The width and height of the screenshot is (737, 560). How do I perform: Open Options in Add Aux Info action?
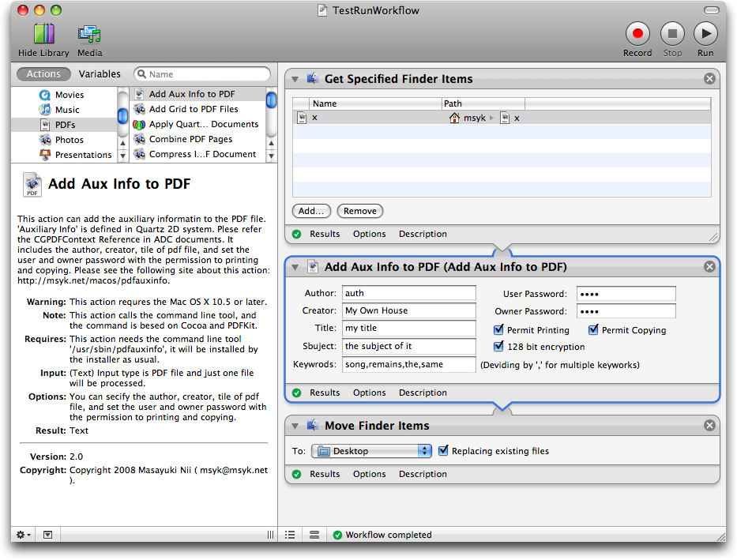(x=369, y=393)
